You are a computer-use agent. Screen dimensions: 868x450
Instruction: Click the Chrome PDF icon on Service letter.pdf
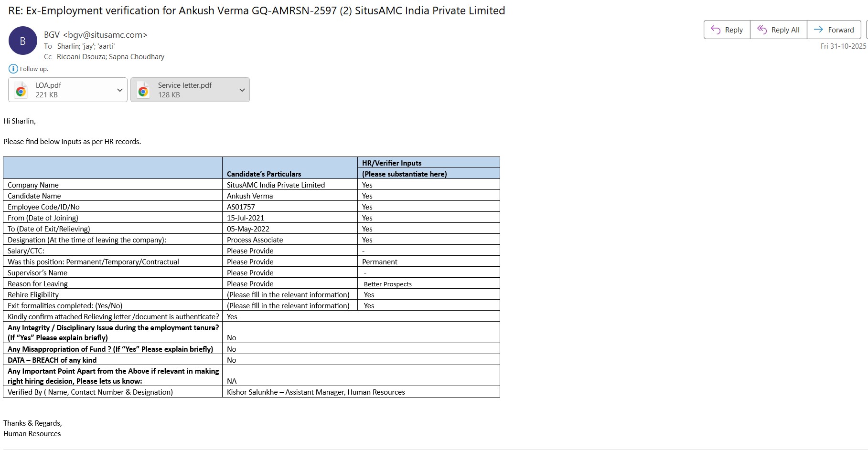pos(143,90)
